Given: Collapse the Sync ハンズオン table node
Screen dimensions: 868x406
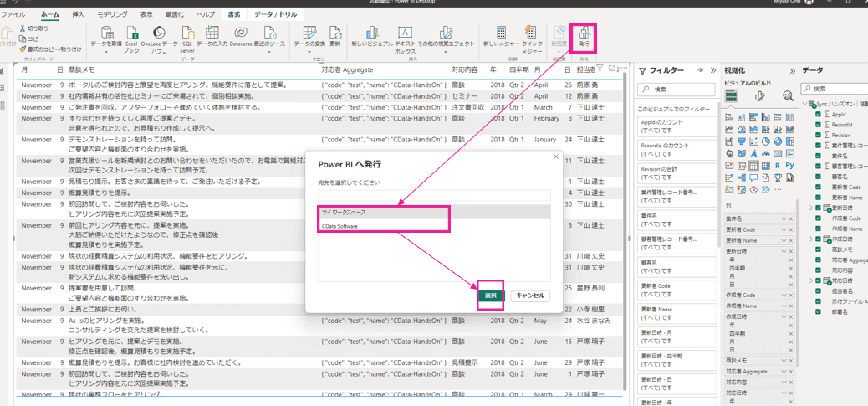Looking at the screenshot, I should click(x=804, y=104).
